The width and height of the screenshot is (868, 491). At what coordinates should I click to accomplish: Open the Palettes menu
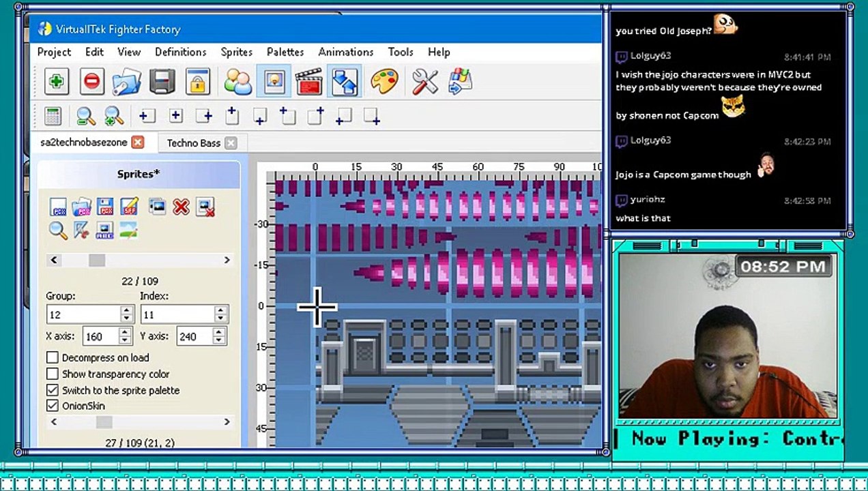click(x=285, y=52)
